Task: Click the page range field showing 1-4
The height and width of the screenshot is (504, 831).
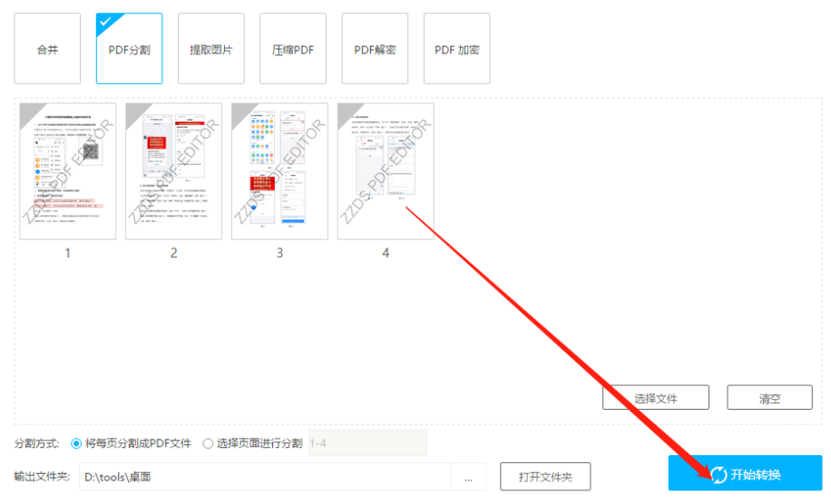Action: (367, 443)
